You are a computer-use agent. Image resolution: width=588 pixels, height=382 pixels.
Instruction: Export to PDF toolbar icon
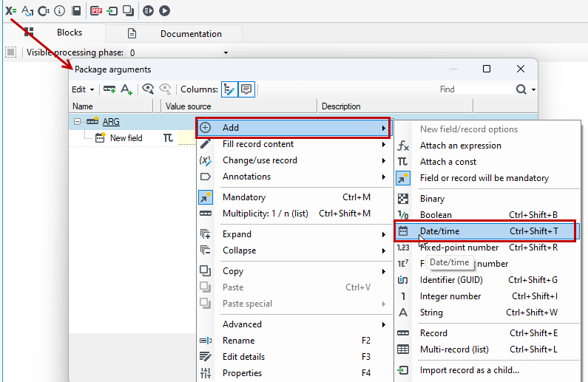pyautogui.click(x=96, y=10)
